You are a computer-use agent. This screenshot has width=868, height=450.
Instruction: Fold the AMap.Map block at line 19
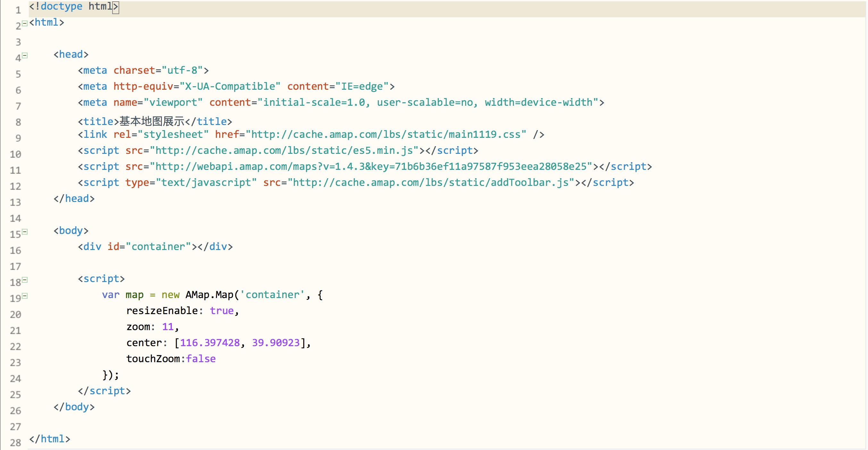pos(25,296)
